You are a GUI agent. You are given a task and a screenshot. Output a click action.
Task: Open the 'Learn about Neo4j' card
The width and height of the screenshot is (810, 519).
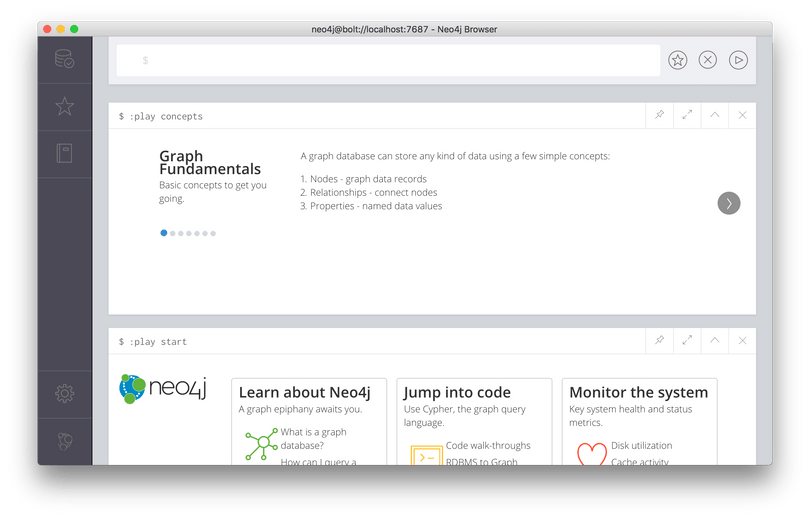[x=309, y=421]
